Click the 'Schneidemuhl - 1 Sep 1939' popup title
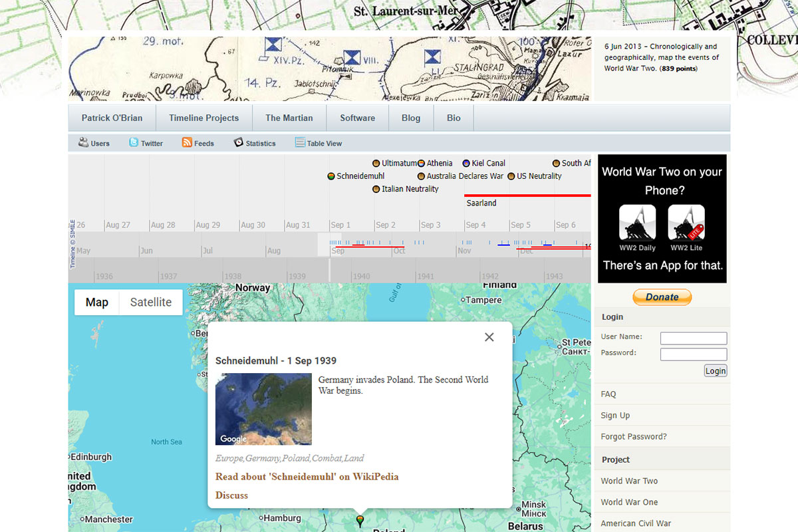 coord(276,361)
